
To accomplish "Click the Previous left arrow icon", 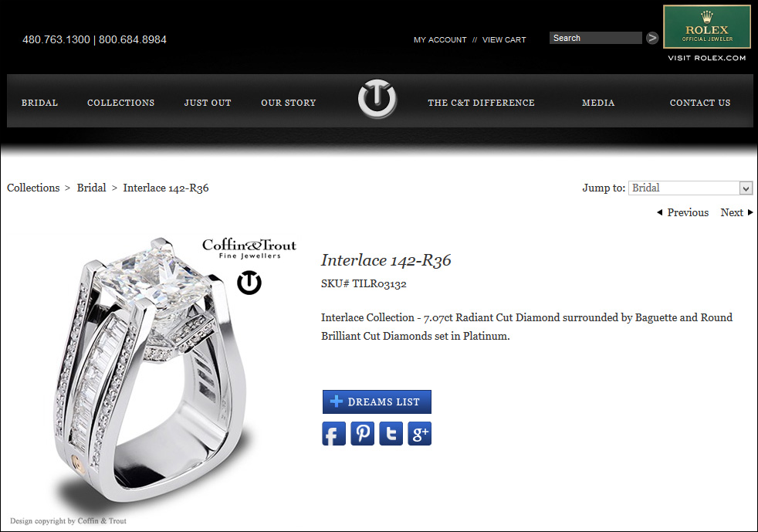I will click(659, 212).
